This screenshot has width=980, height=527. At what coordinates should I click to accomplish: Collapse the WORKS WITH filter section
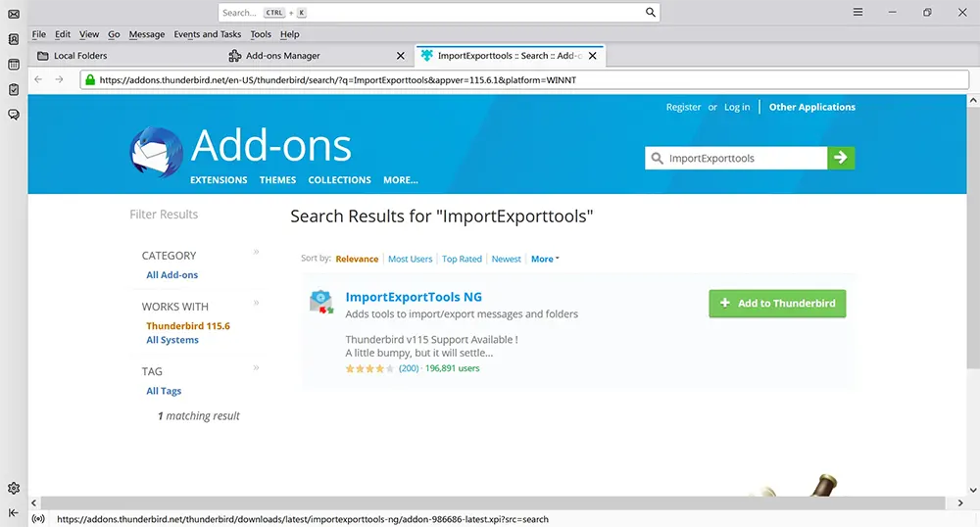(x=256, y=304)
